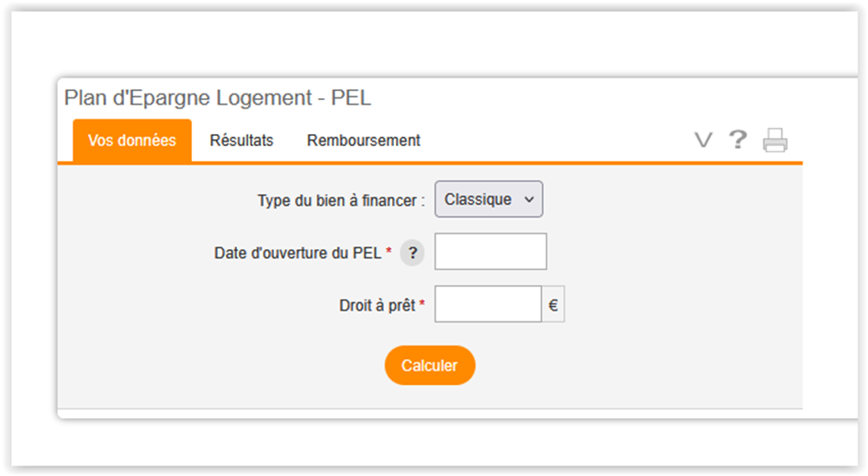
Task: Open the Classique dropdown
Action: pos(489,198)
